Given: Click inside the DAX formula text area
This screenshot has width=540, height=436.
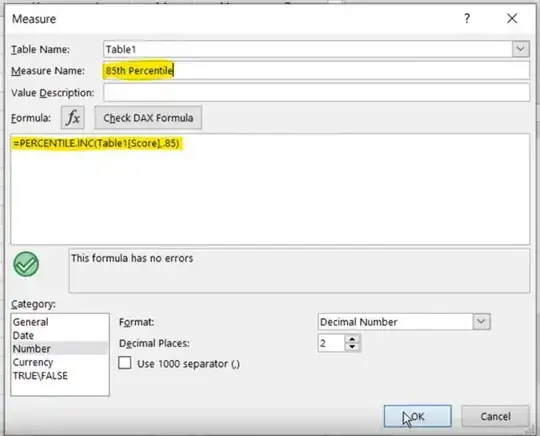Looking at the screenshot, I should click(x=270, y=189).
